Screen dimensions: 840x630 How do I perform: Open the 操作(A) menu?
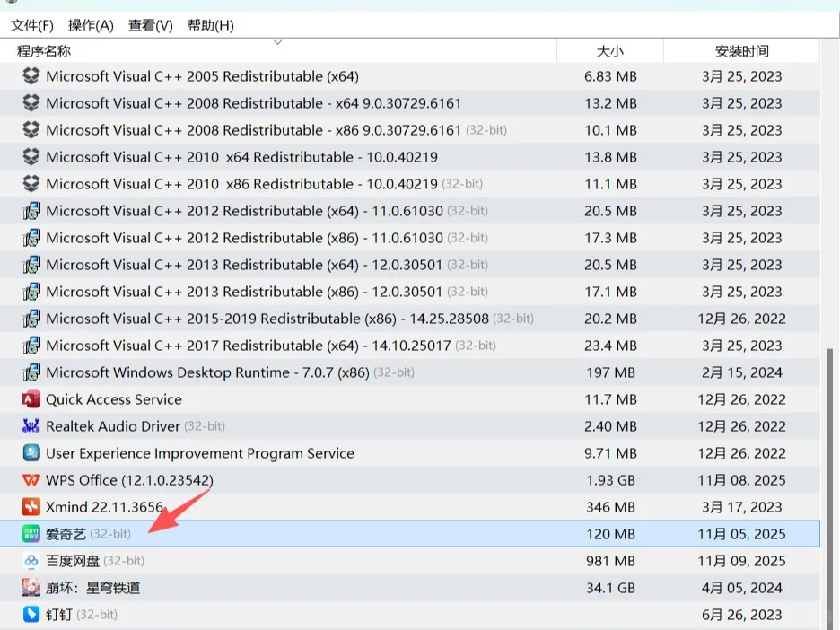tap(91, 25)
